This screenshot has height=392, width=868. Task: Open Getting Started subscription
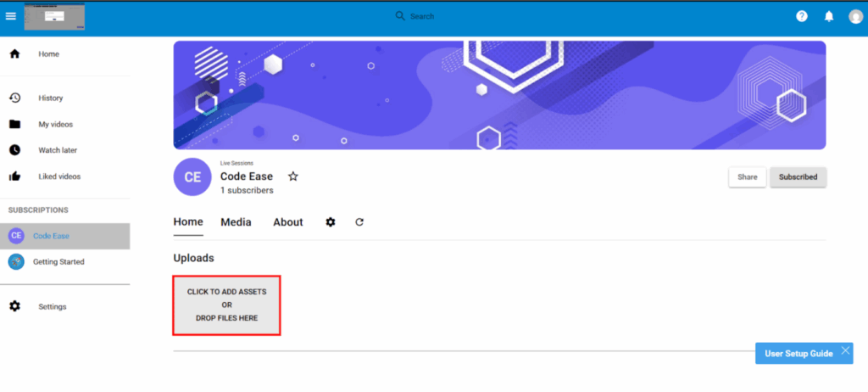pyautogui.click(x=58, y=262)
